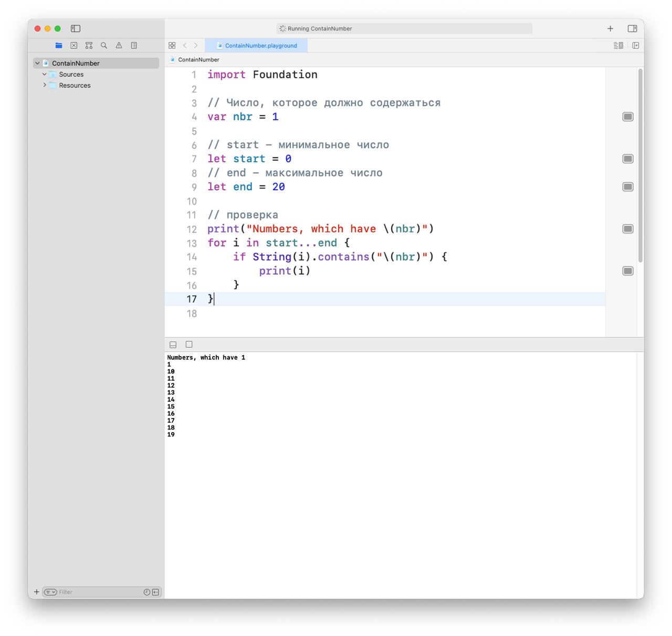Open the related items grid menu
The width and height of the screenshot is (672, 636).
coord(172,46)
